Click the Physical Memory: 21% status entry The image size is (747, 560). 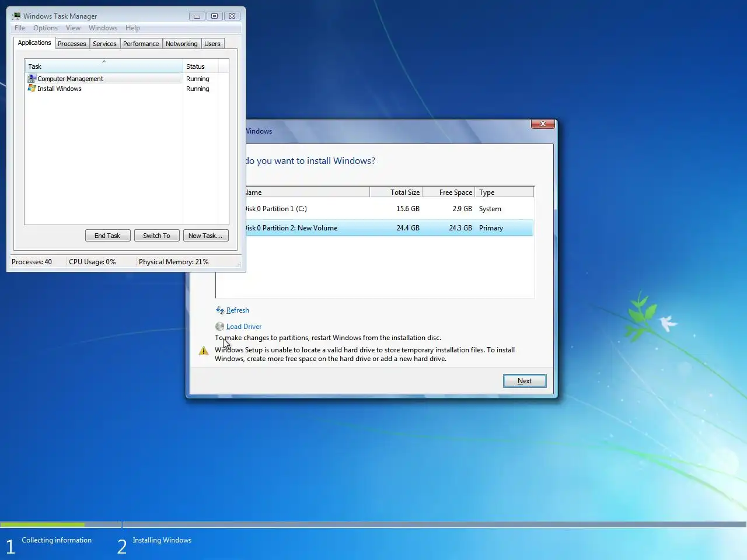pyautogui.click(x=173, y=262)
